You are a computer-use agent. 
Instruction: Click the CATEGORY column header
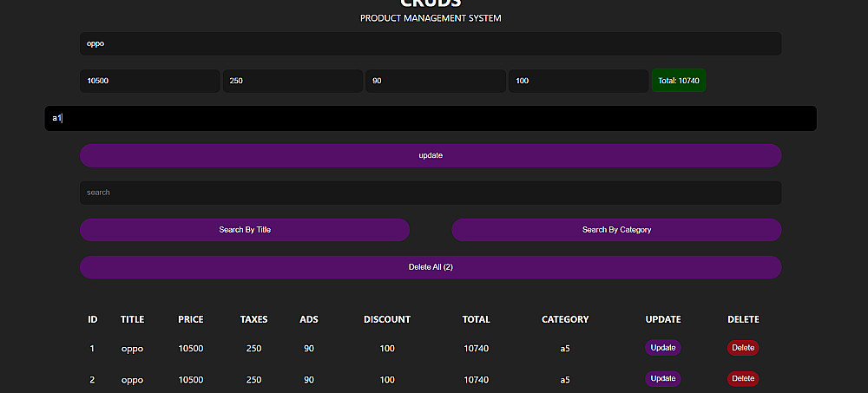point(565,319)
